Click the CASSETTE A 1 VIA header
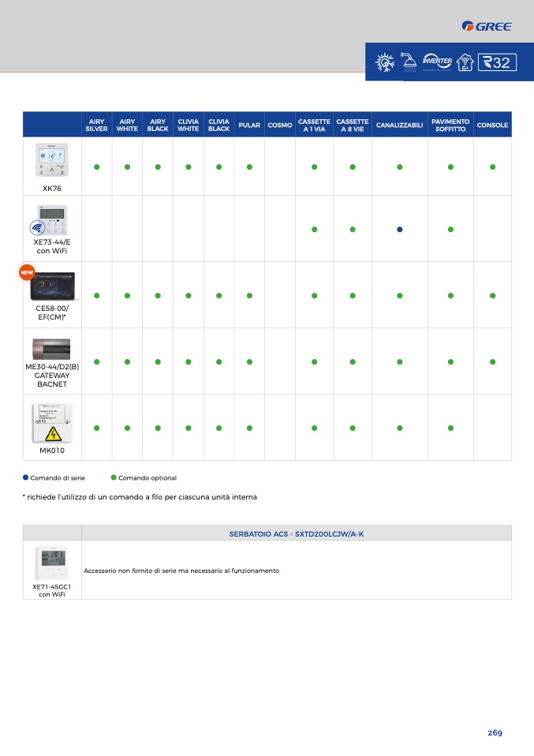Screen dimensions: 534x756 pos(314,125)
